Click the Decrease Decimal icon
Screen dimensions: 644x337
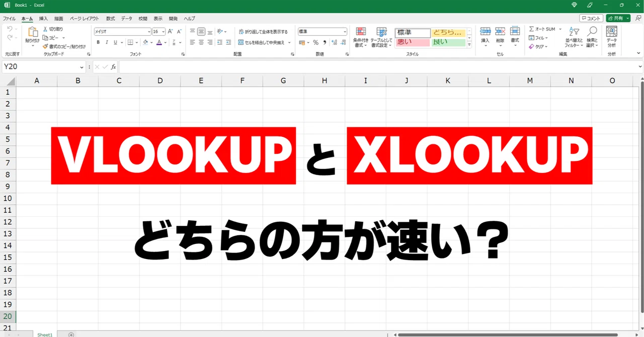click(x=343, y=43)
